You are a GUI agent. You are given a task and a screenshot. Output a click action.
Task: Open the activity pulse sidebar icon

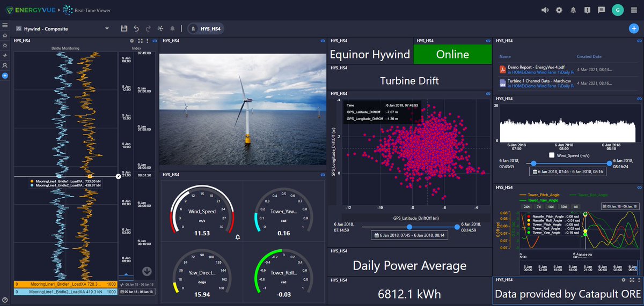[5, 55]
